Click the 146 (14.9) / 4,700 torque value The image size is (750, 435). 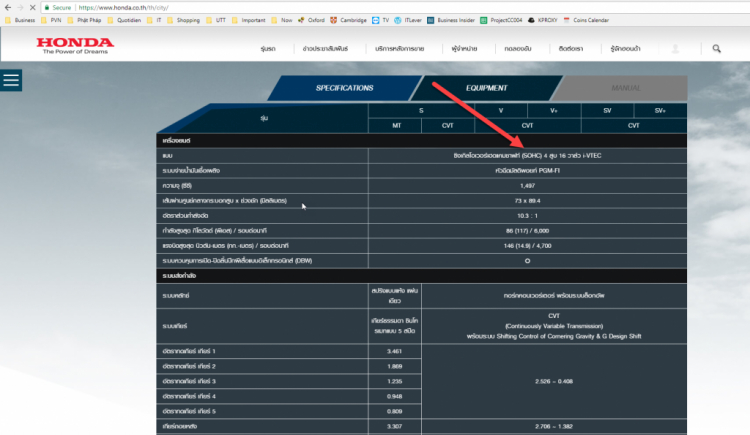pos(527,245)
